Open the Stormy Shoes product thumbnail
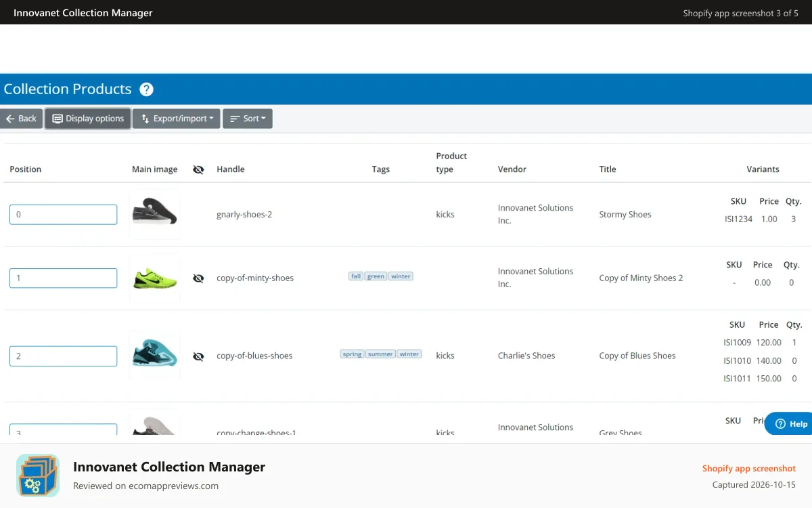The height and width of the screenshot is (508, 812). tap(154, 214)
